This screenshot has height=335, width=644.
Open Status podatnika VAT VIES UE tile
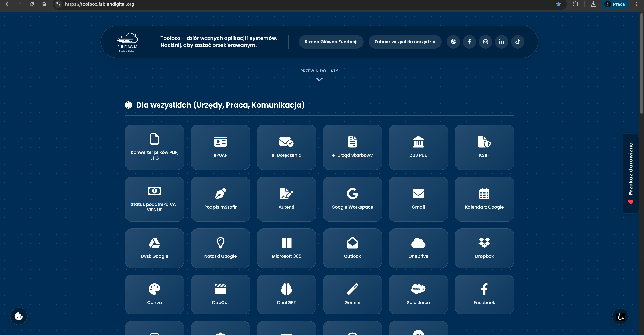154,199
